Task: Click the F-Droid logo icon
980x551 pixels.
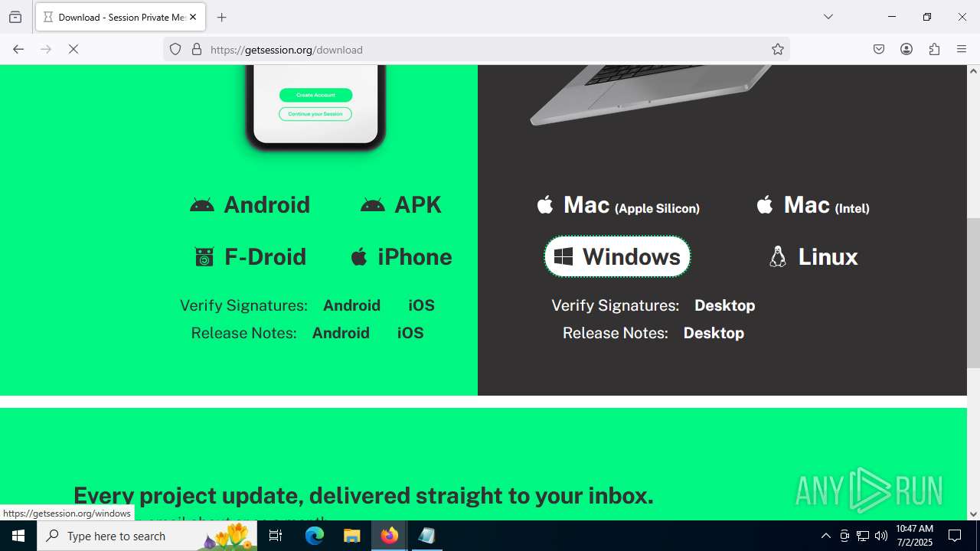Action: pos(204,257)
